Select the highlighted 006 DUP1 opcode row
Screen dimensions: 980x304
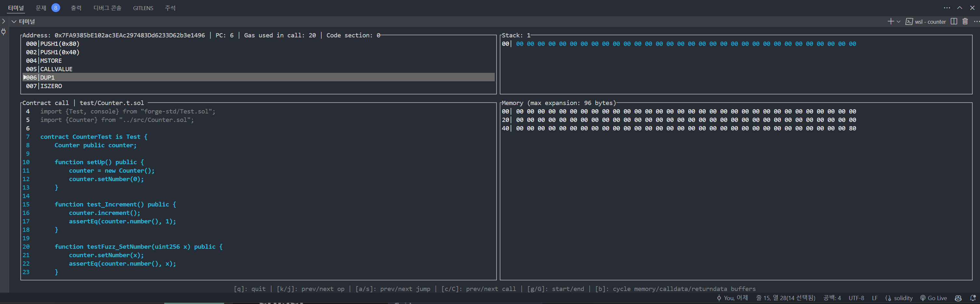point(259,78)
